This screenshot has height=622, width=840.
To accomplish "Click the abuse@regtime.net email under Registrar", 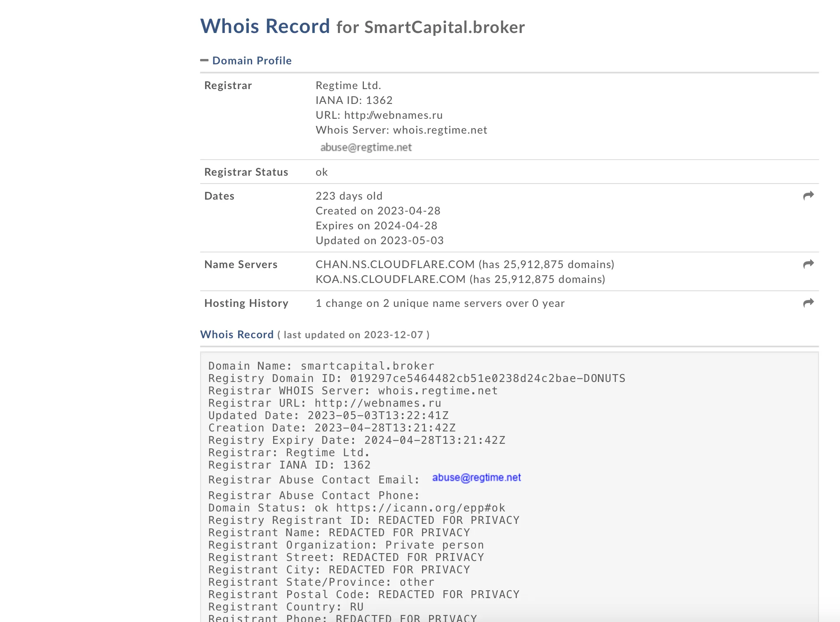I will pos(366,147).
